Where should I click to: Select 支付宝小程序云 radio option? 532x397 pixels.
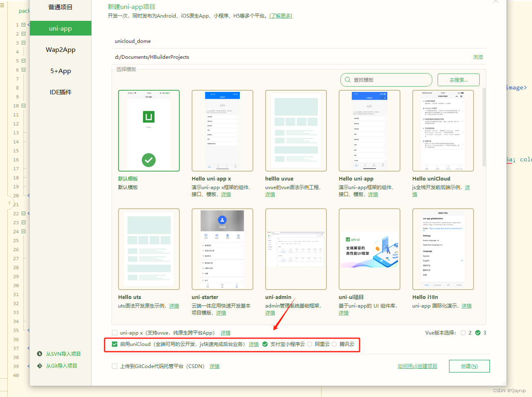pyautogui.click(x=265, y=344)
